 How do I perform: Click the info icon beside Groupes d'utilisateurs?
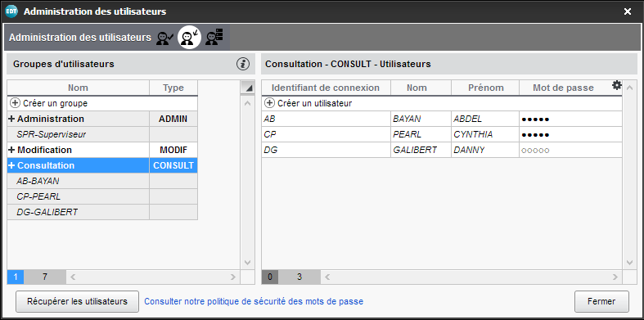point(243,64)
